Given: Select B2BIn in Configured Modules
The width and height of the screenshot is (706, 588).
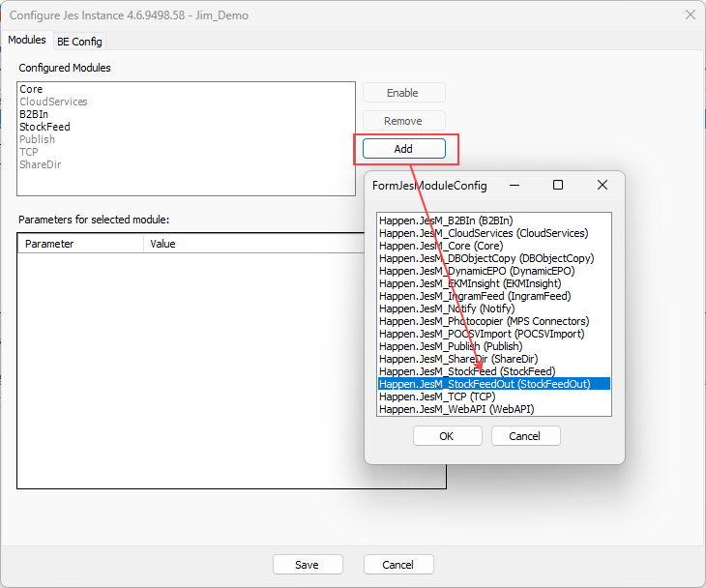Looking at the screenshot, I should [x=186, y=114].
